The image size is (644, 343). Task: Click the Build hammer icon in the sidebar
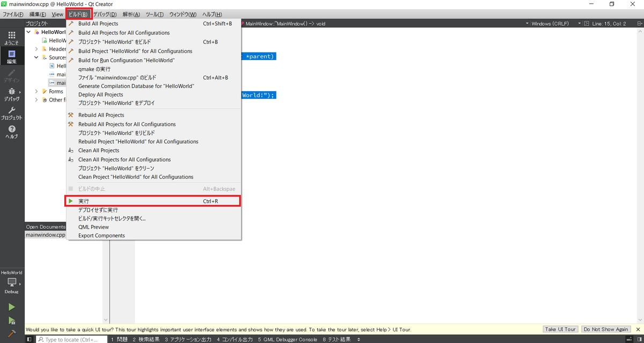click(x=12, y=333)
